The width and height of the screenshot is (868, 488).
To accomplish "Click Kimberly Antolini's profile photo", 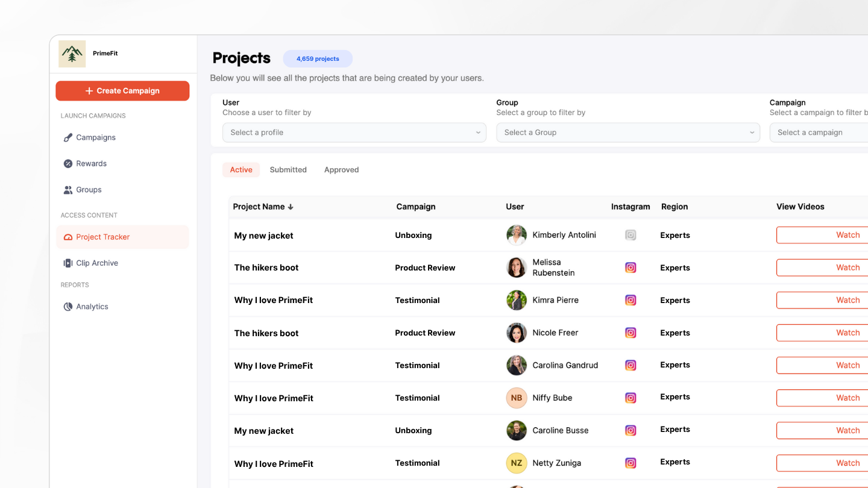I will [517, 235].
